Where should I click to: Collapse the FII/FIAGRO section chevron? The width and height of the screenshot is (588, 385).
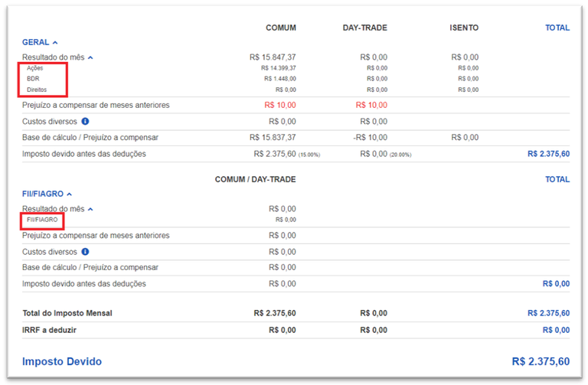70,194
